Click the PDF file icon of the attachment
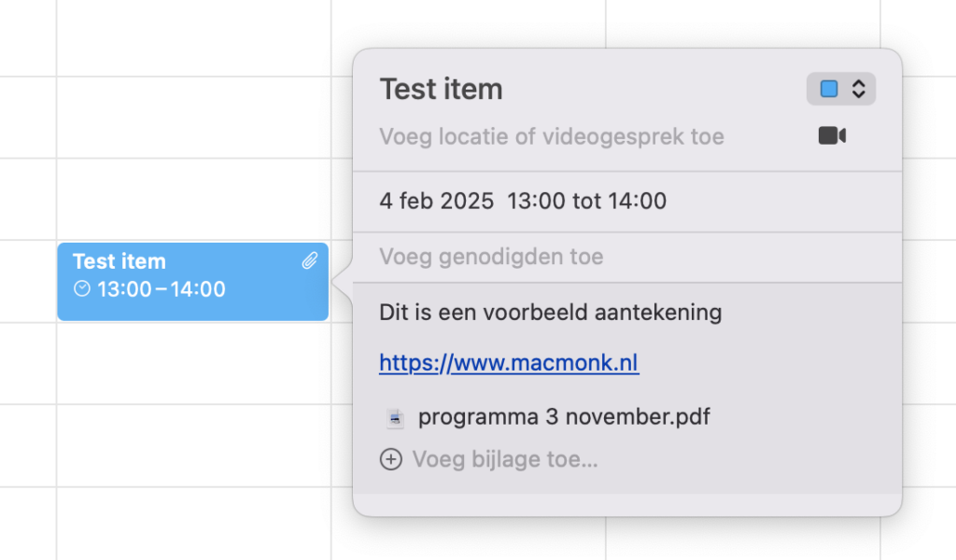Viewport: 956px width, 560px height. coord(396,418)
